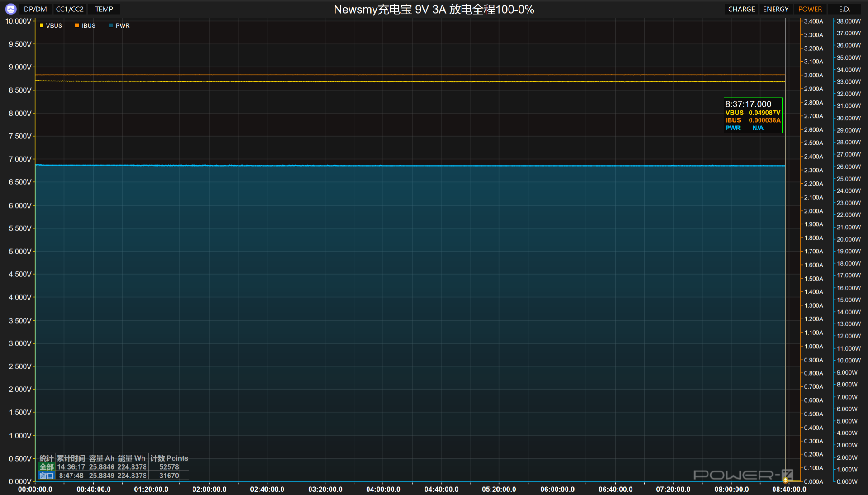This screenshot has height=495, width=868.
Task: Click total time value 14:36:17
Action: [71, 467]
